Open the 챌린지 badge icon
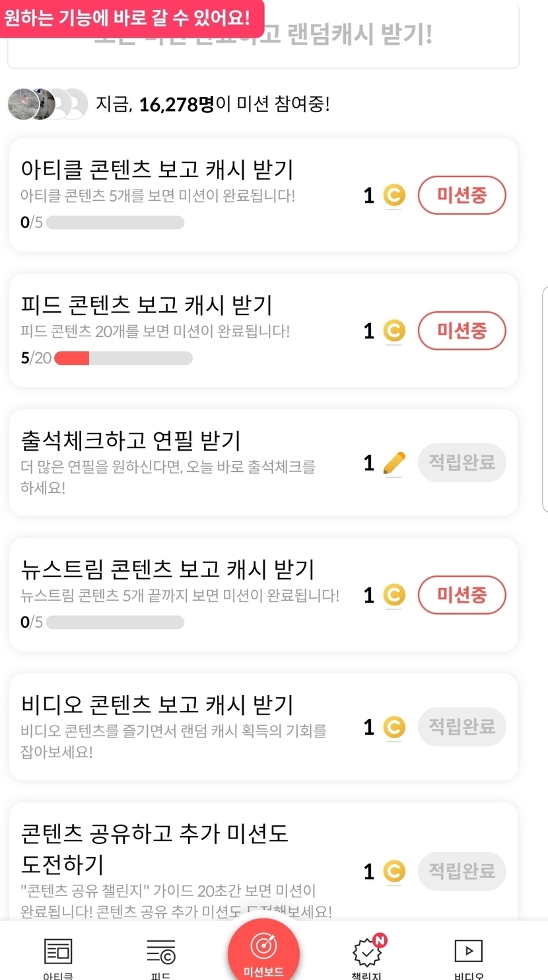The height and width of the screenshot is (980, 548). pos(367,952)
